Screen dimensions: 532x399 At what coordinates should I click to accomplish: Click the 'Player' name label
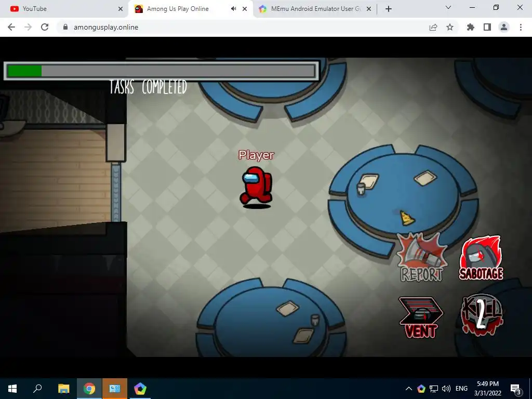coord(256,155)
